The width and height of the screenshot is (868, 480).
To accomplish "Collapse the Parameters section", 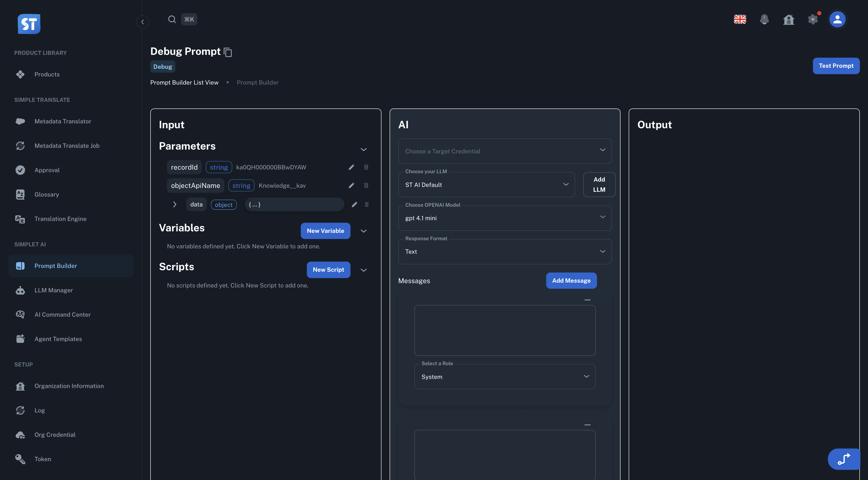I will [364, 149].
